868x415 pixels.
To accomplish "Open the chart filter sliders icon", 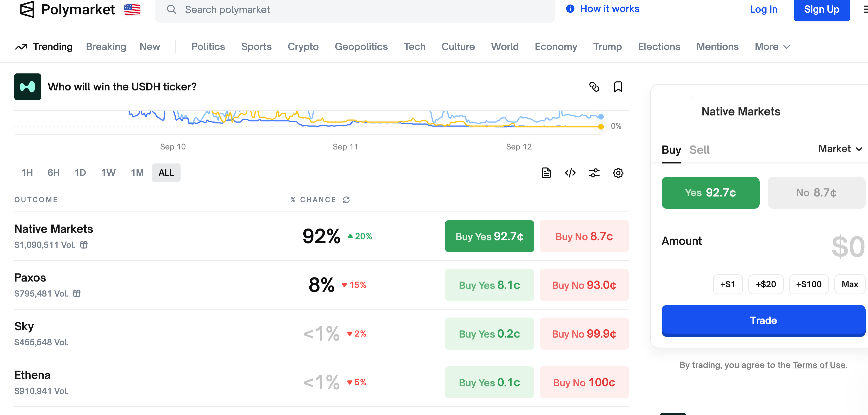I will [594, 173].
